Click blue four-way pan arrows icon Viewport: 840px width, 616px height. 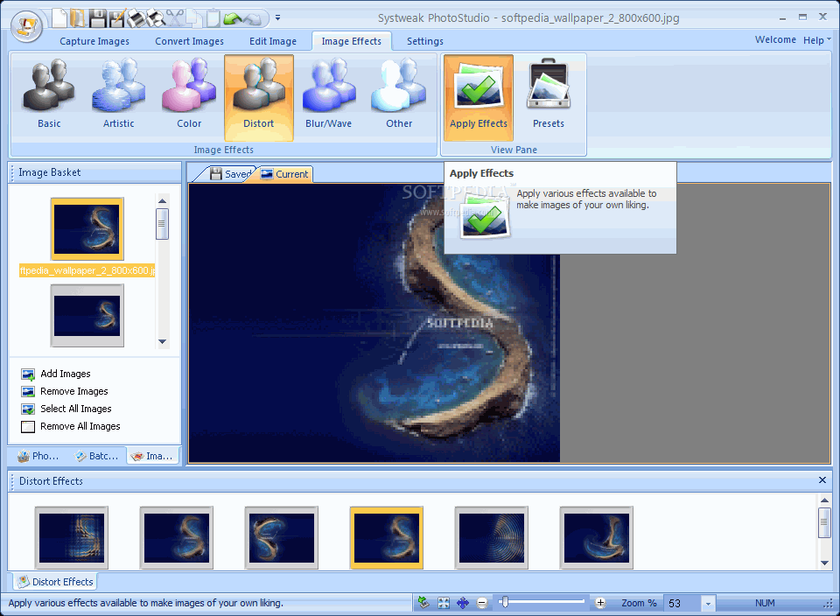click(462, 603)
